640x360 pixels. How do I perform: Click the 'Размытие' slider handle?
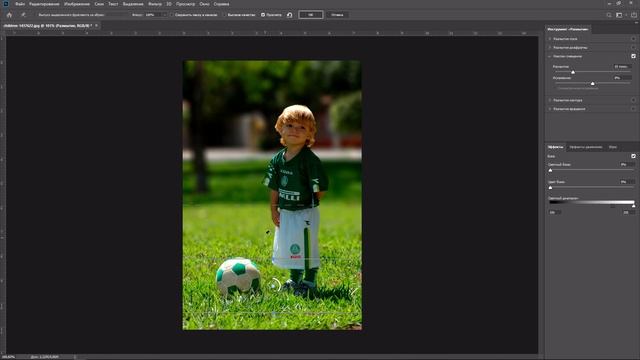point(573,72)
